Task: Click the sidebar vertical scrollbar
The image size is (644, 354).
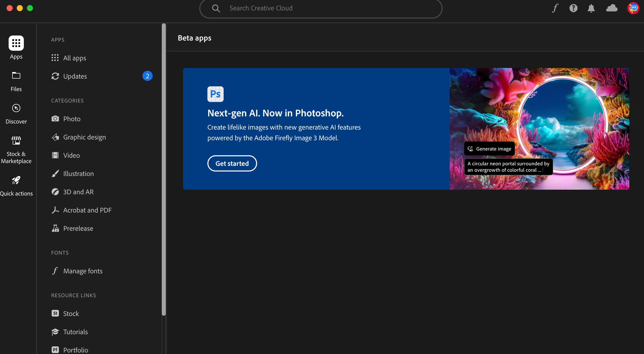Action: pyautogui.click(x=164, y=169)
